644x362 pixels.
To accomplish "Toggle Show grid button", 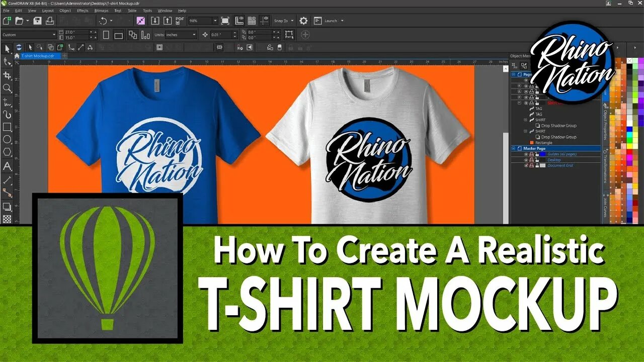I will coord(252,21).
